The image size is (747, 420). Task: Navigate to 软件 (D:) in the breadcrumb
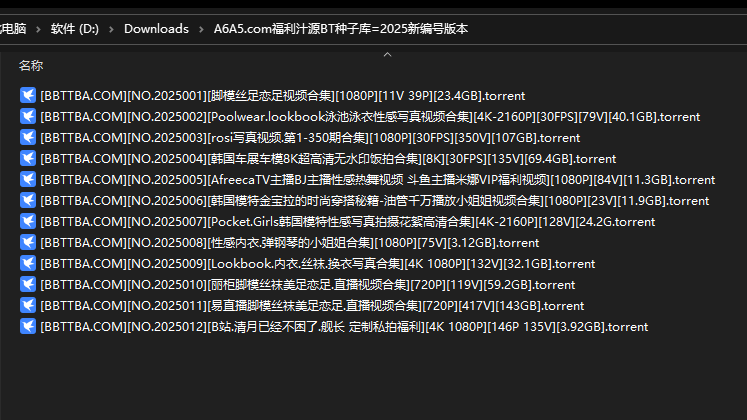click(74, 29)
